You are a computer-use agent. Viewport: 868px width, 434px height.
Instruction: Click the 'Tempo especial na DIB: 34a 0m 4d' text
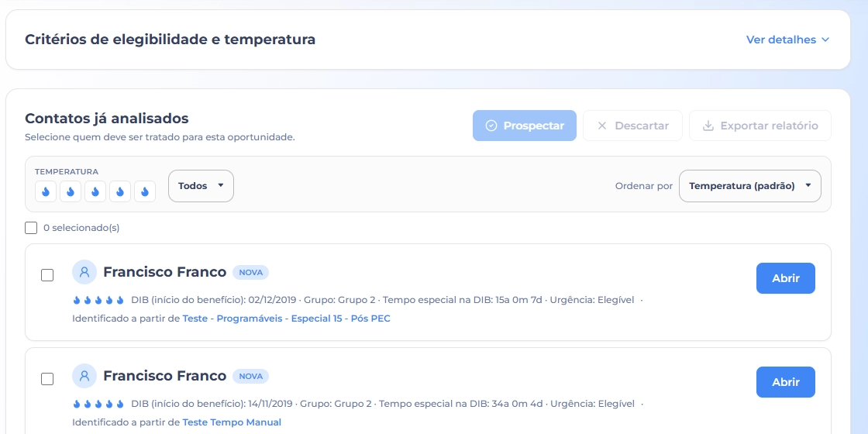coord(460,404)
